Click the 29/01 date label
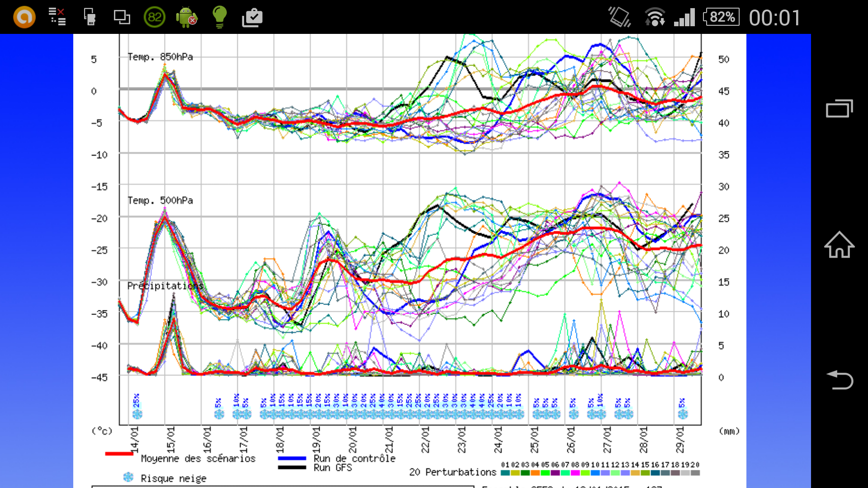 tap(680, 439)
